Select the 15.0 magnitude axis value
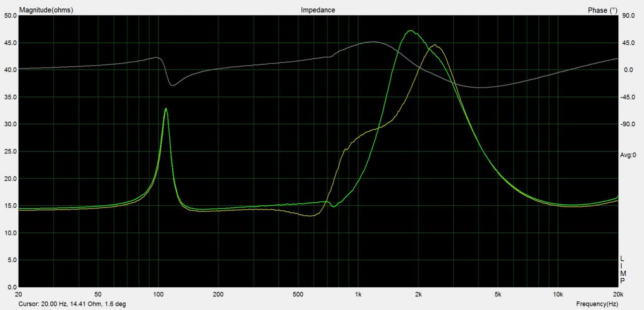The width and height of the screenshot is (644, 310). tap(10, 206)
